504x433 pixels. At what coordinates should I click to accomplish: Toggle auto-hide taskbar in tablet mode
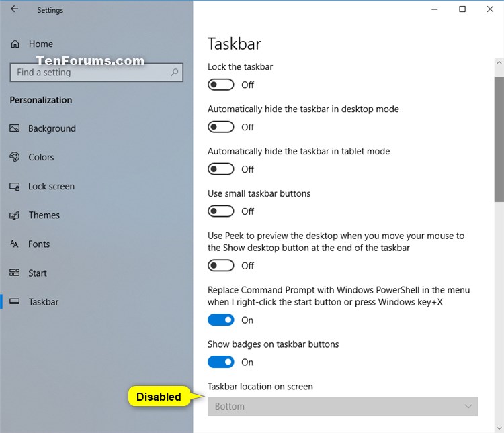(221, 169)
